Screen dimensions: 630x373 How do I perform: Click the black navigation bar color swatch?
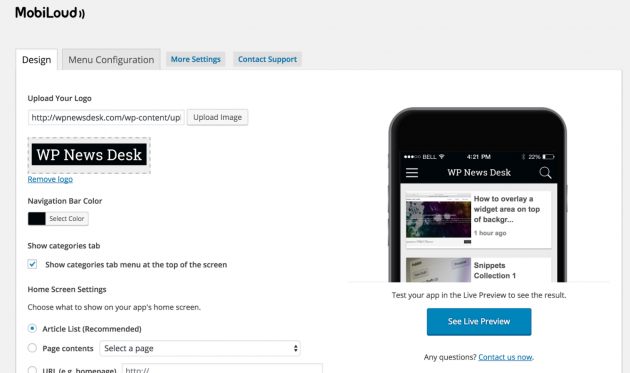(x=37, y=219)
